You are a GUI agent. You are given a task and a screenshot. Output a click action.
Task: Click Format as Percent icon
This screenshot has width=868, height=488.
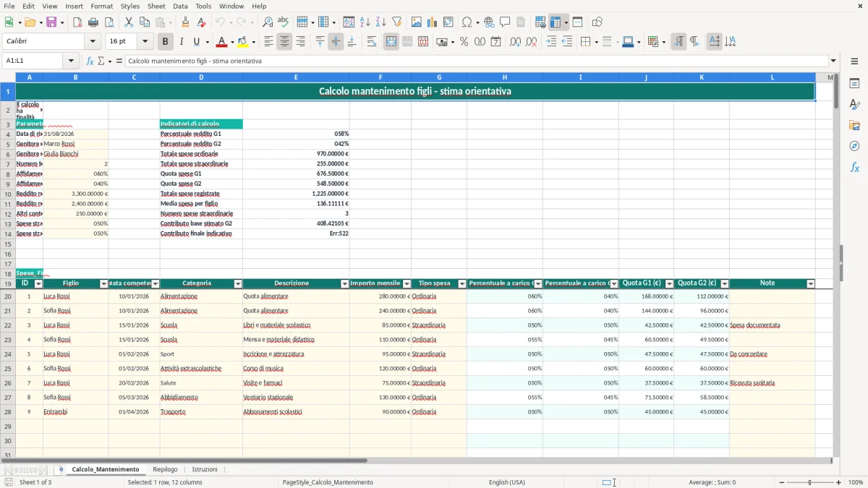464,42
